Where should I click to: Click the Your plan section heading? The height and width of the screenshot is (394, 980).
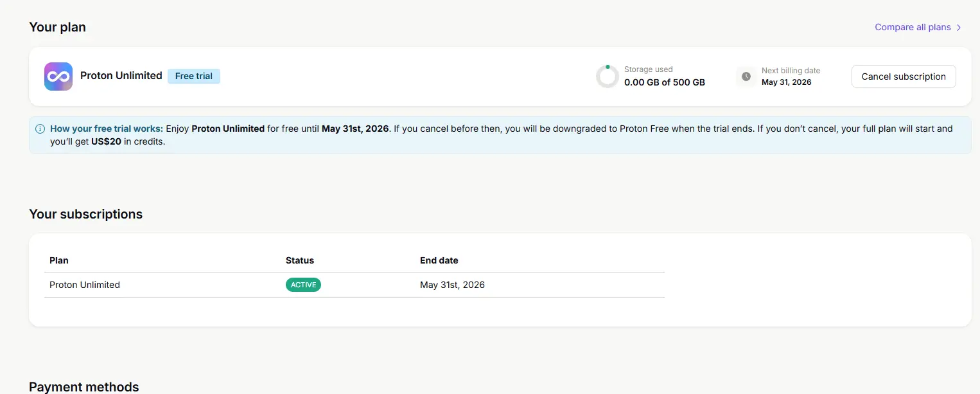click(x=57, y=27)
